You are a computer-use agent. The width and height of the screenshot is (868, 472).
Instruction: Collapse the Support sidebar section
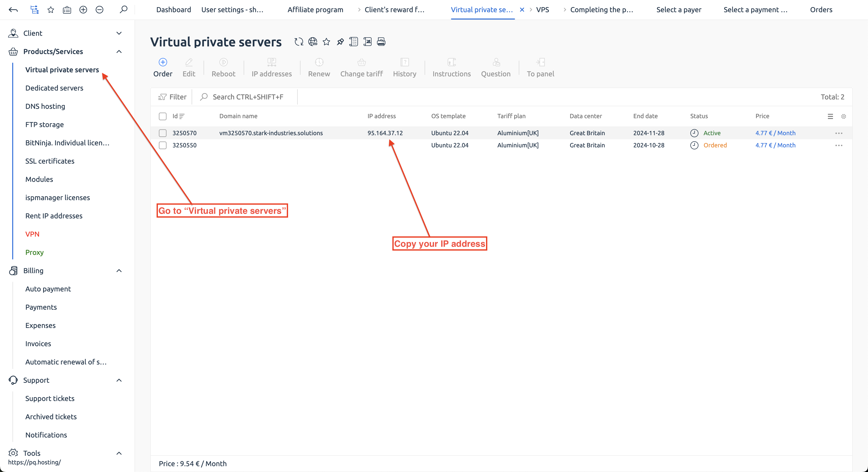coord(119,380)
